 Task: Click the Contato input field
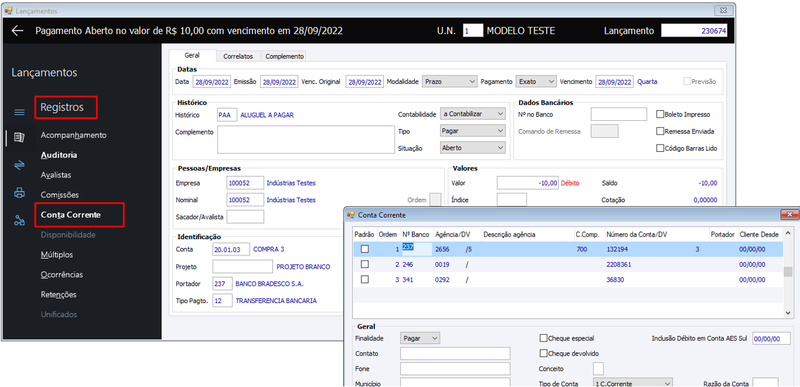point(455,353)
